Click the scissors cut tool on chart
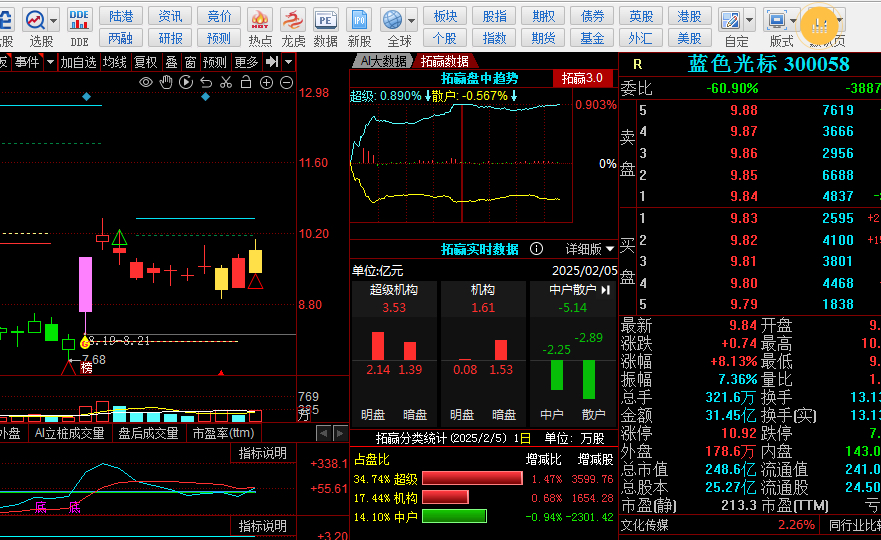Screen dimensions: 881x540 [226, 82]
